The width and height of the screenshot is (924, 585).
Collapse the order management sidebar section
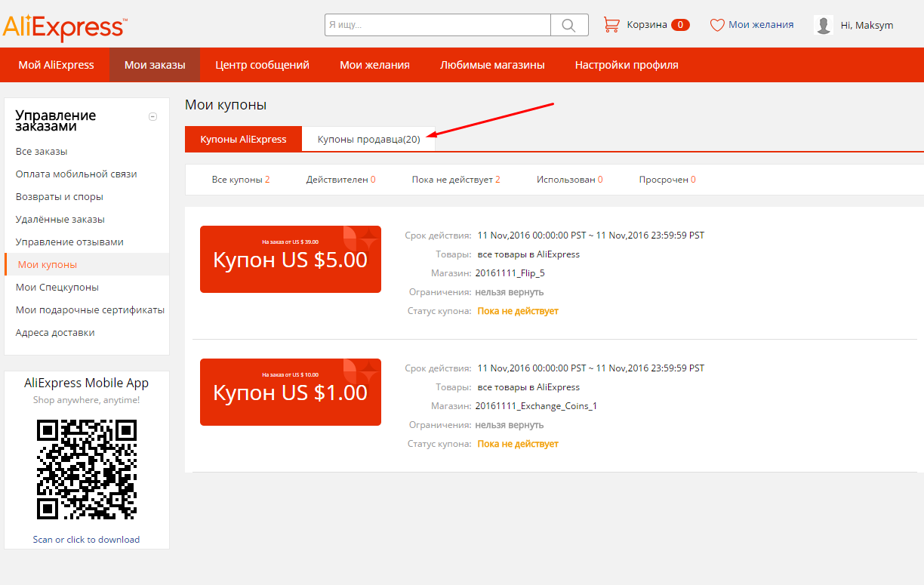point(152,116)
